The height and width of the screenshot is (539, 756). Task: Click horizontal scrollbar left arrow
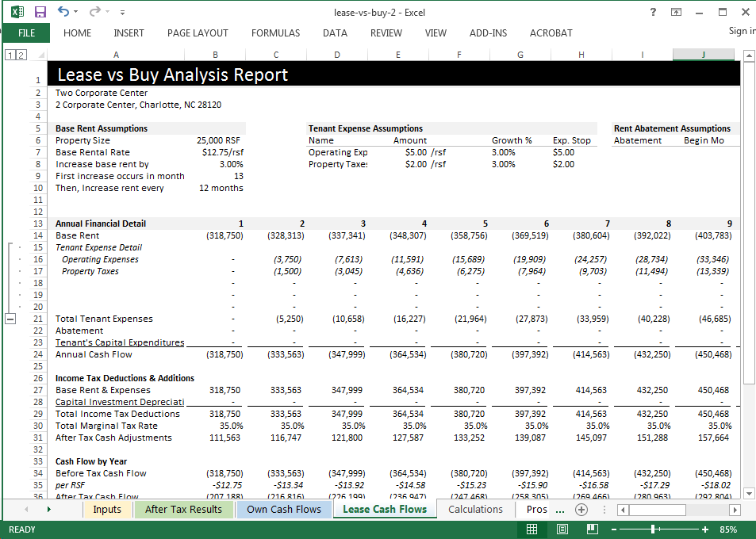[x=623, y=510]
